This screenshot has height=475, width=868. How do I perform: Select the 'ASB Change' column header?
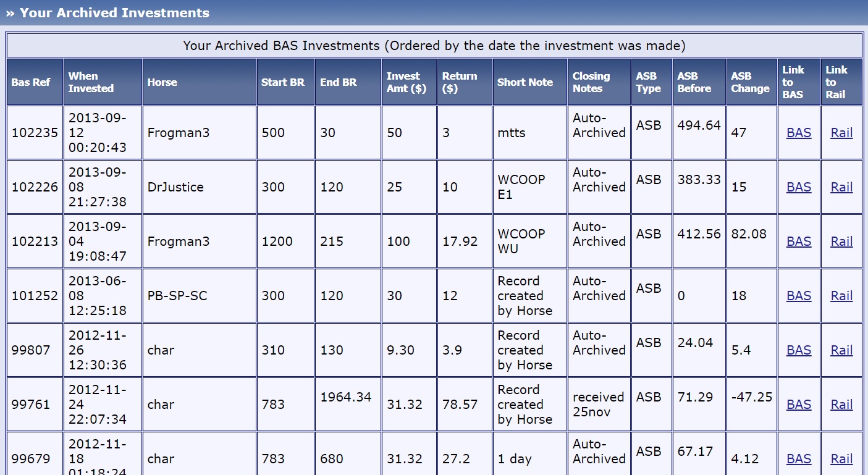coord(750,82)
